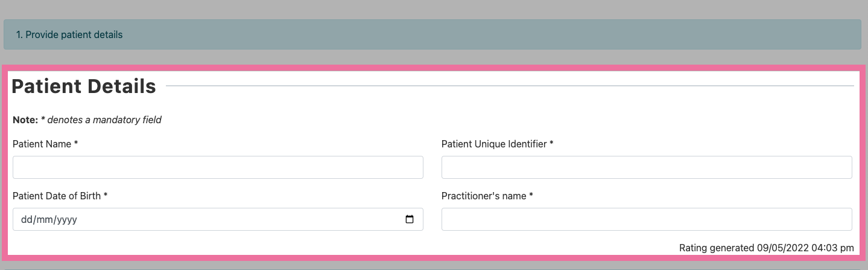Viewport: 868px width, 270px height.
Task: Click the empty area of the Date of Birth field
Action: tap(241, 219)
